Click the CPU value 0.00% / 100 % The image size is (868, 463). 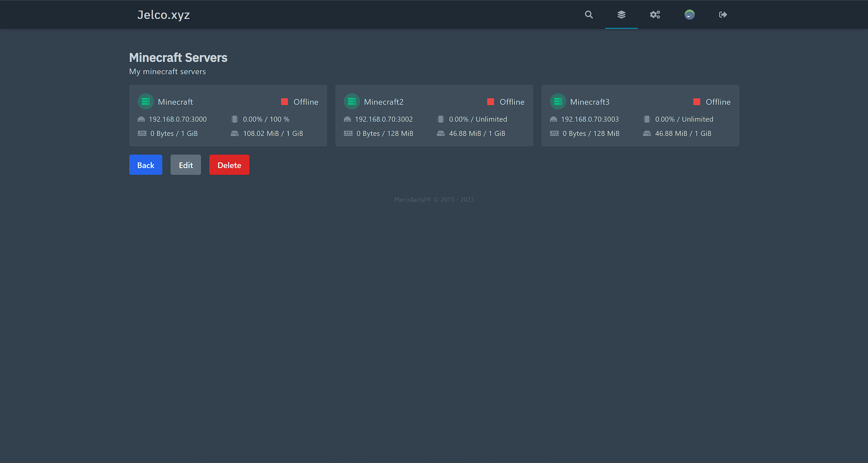pos(266,119)
